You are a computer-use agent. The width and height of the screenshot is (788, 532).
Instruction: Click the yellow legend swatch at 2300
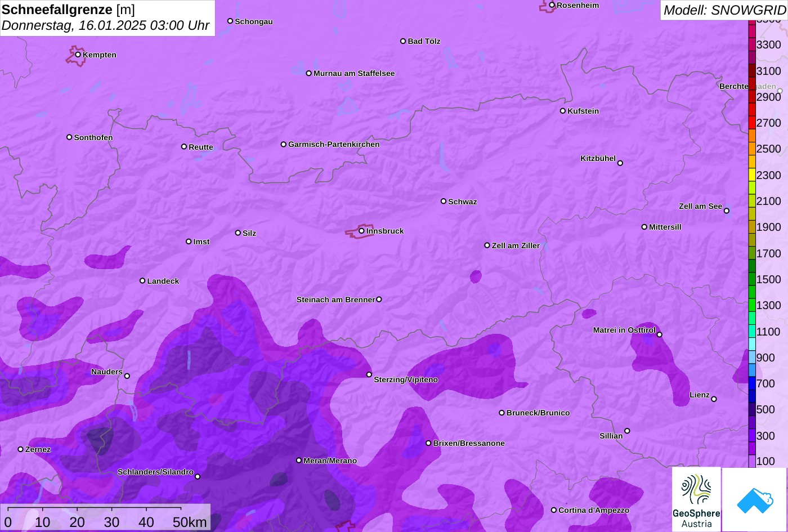(x=752, y=175)
